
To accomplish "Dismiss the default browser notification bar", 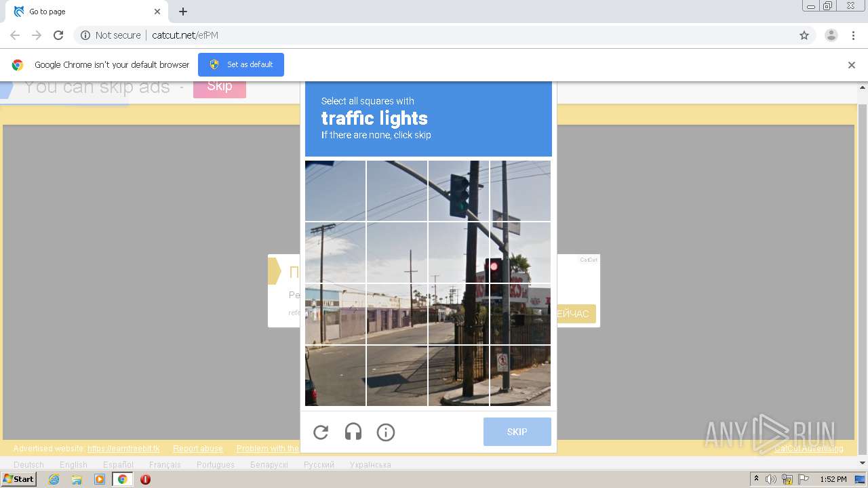I will coord(852,65).
